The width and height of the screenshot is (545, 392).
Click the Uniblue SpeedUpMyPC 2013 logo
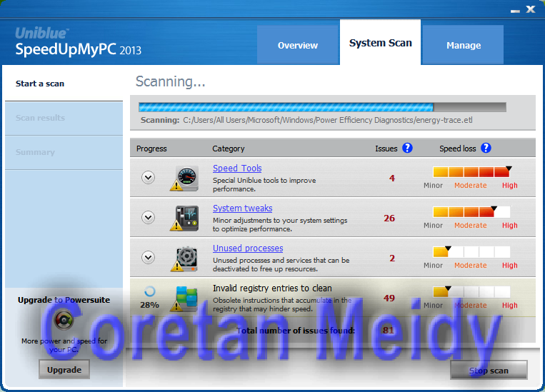point(78,42)
